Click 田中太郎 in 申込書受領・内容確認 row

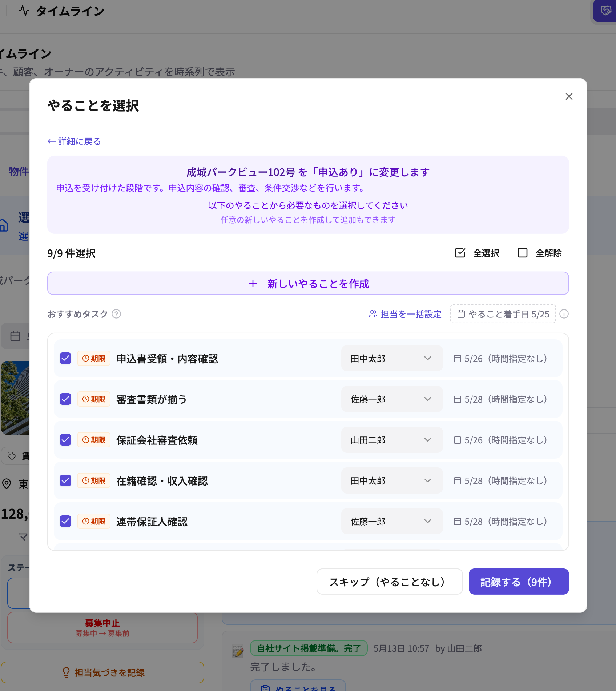point(368,359)
